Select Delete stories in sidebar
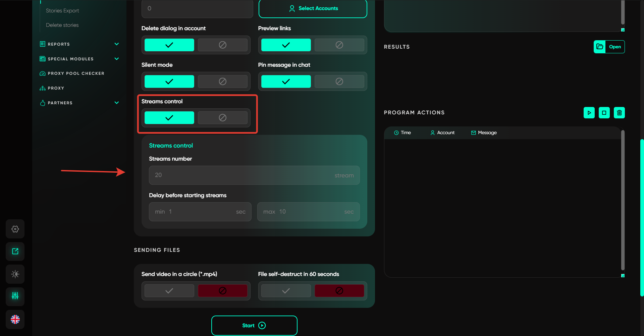The width and height of the screenshot is (644, 336). tap(62, 25)
